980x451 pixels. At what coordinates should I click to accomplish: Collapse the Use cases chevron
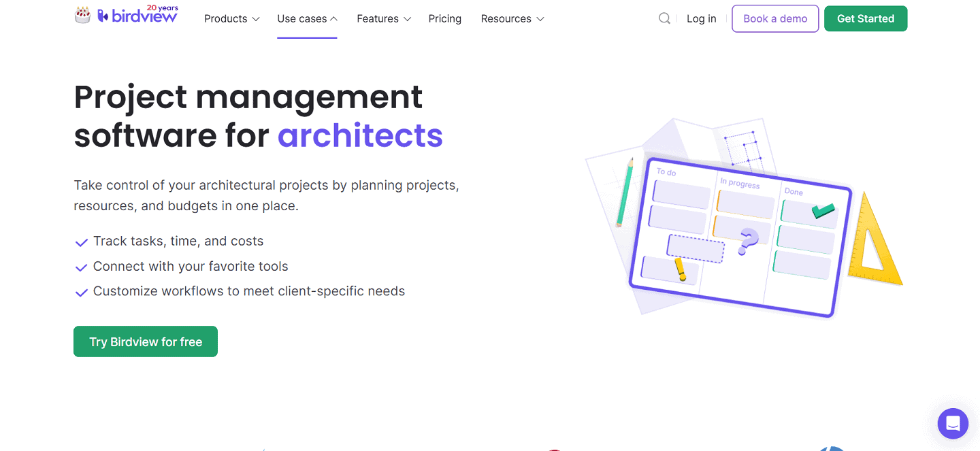click(333, 18)
